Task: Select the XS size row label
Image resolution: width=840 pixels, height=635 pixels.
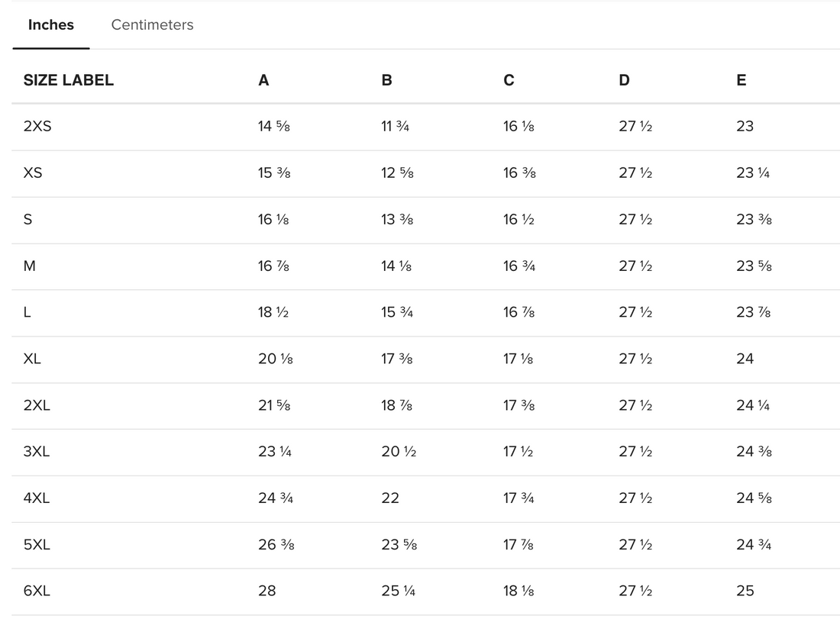Action: point(33,172)
